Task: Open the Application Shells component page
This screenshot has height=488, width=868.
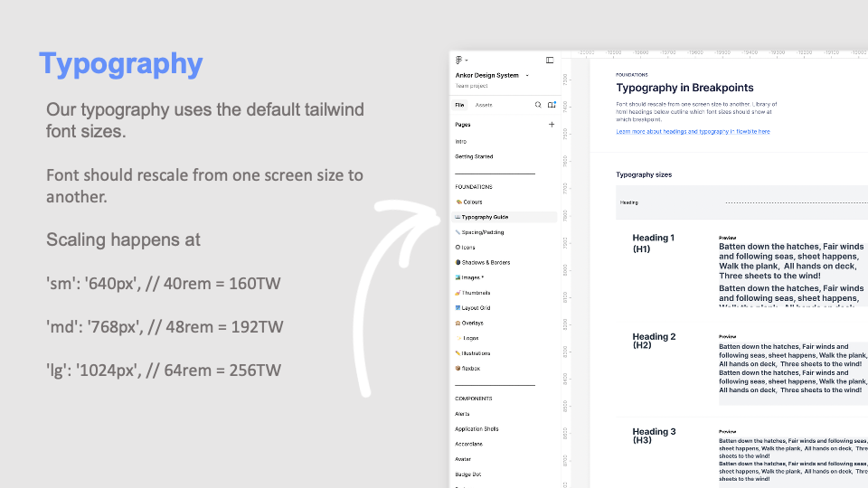Action: (476, 429)
